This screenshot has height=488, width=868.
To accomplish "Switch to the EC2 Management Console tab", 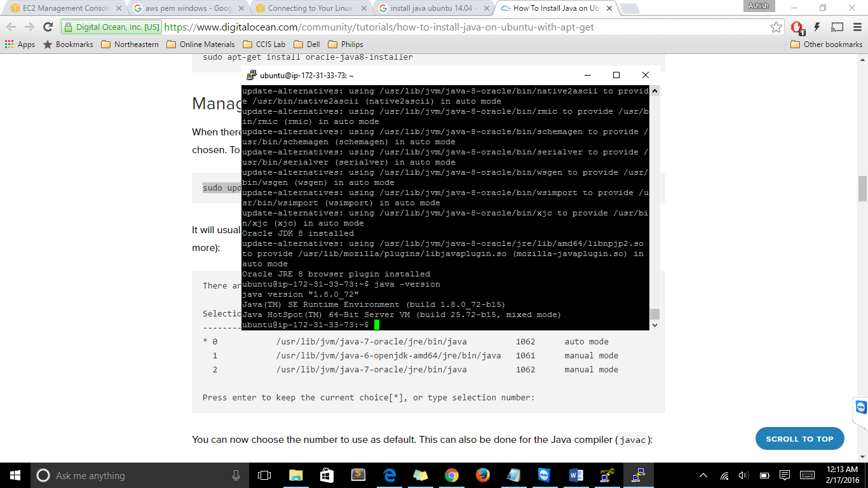I will tap(62, 8).
